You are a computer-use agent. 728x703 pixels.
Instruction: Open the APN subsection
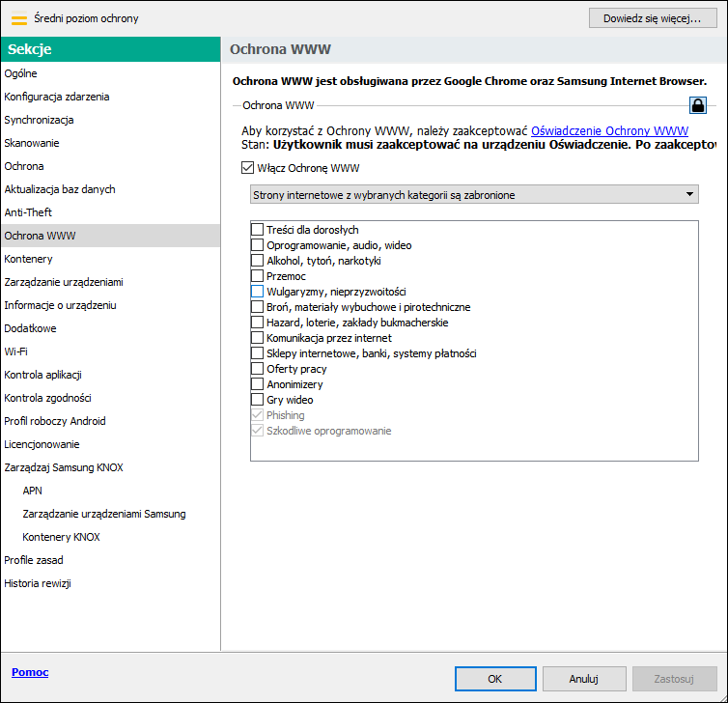[x=33, y=491]
